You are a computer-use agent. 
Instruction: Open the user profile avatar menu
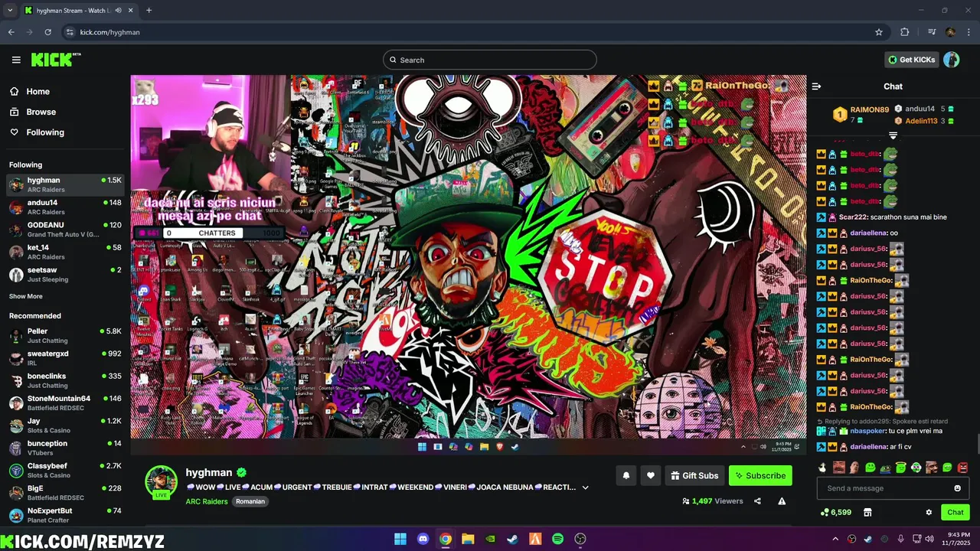[x=952, y=60]
